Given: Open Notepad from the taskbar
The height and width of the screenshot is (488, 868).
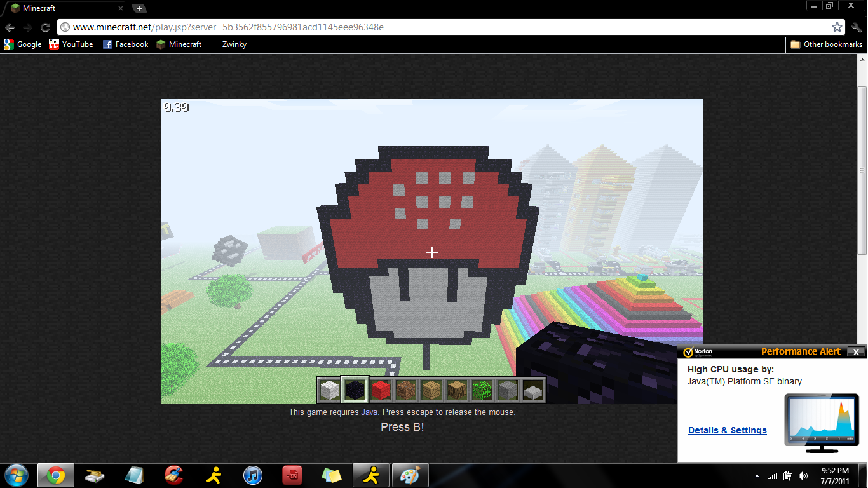Looking at the screenshot, I should tap(134, 475).
